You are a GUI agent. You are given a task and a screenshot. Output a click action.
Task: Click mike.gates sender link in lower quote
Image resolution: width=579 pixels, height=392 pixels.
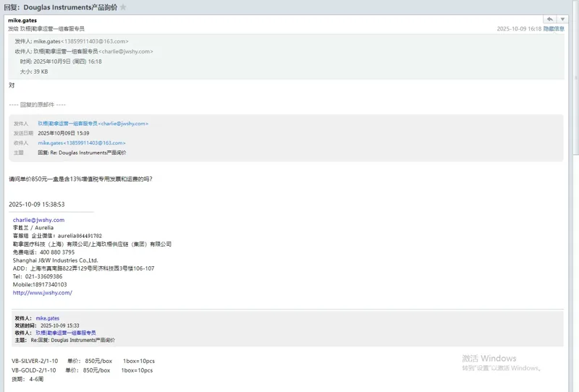(48, 318)
